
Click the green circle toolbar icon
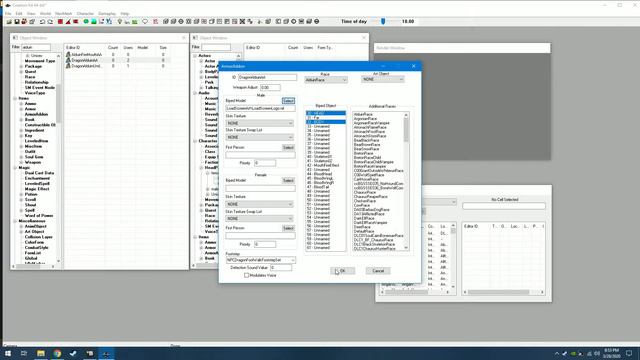coord(86,21)
